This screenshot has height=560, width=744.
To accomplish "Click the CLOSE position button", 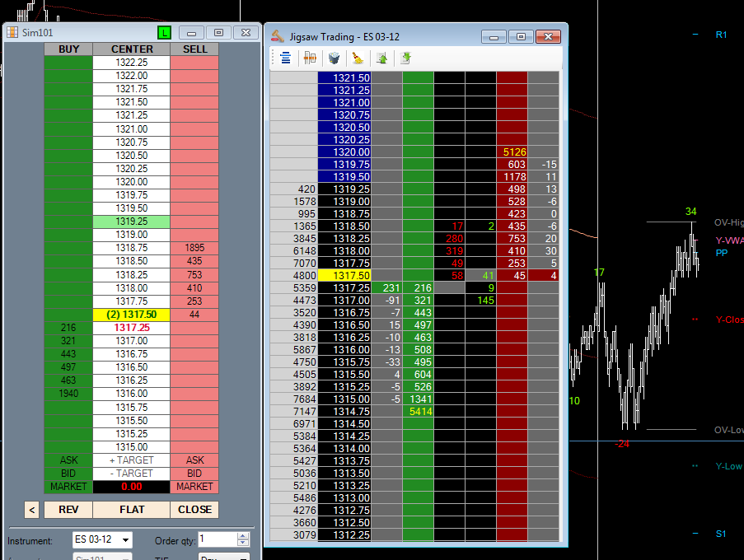I will coord(194,509).
